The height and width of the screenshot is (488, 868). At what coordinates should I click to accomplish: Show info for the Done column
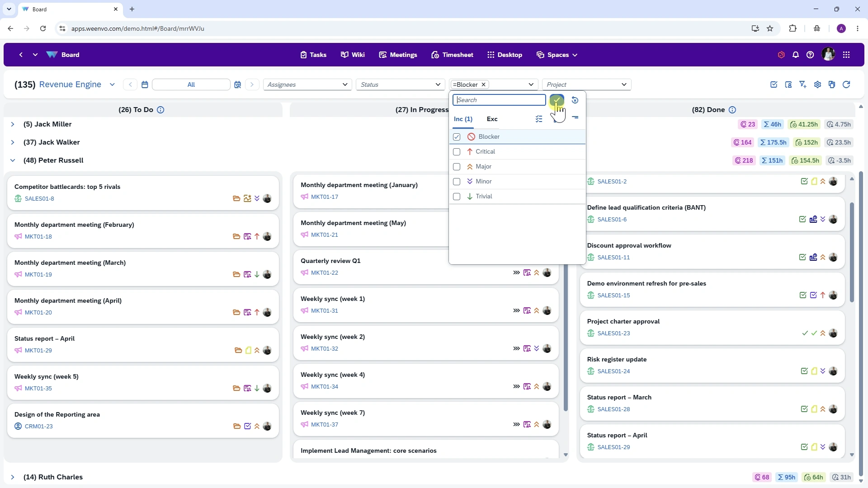coord(732,110)
